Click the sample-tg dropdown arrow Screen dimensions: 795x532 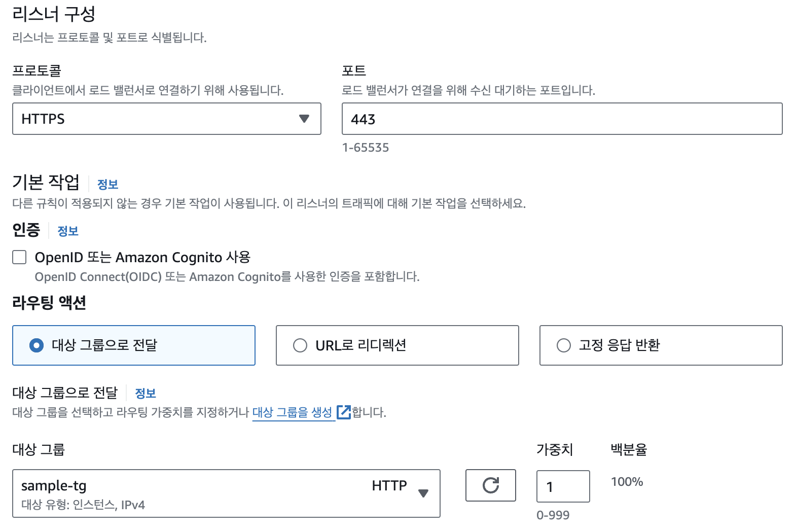click(x=423, y=493)
